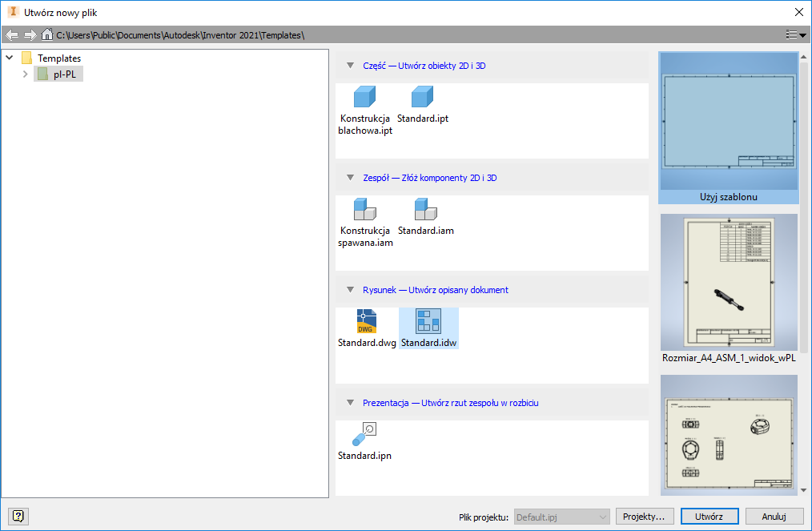Screen dimensions: 812x531
Task: Click the pl-PL tree label
Action: click(x=65, y=74)
